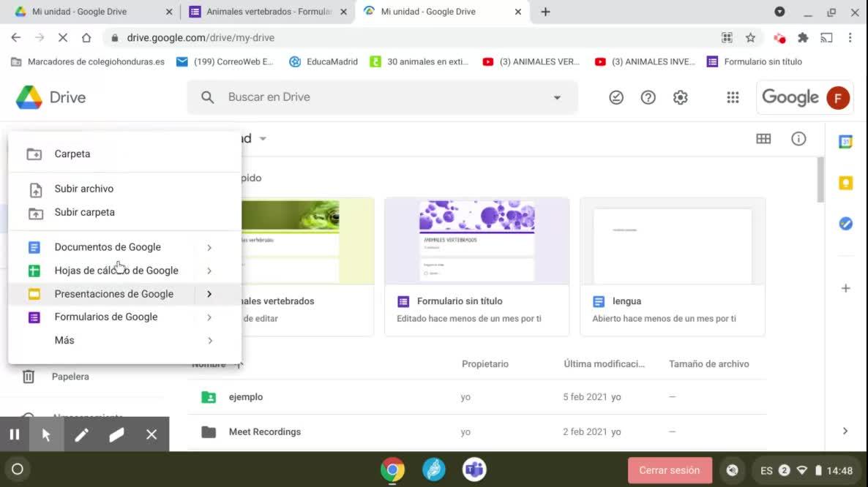Viewport: 868px width, 487px height.
Task: Go back in browser history
Action: pyautogui.click(x=15, y=37)
